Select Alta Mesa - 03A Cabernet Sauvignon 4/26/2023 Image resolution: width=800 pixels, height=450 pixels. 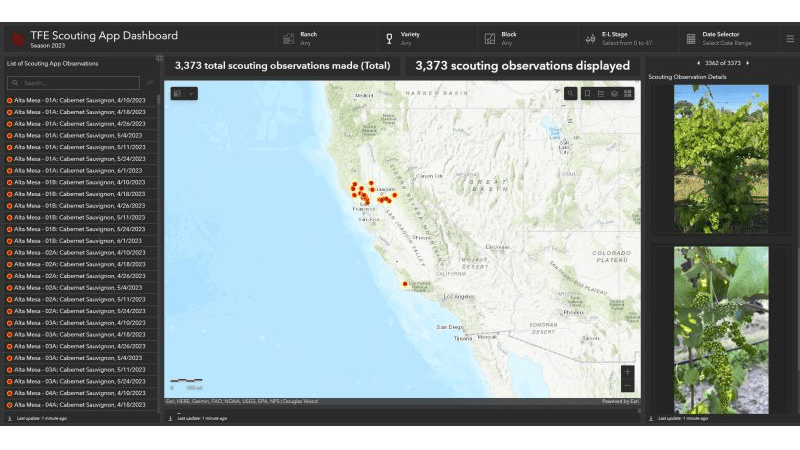click(80, 347)
